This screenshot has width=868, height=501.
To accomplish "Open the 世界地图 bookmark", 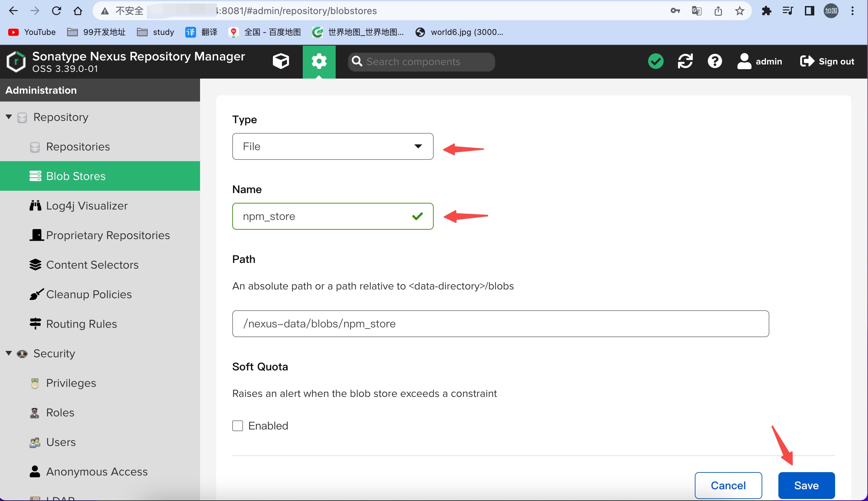I will [358, 32].
